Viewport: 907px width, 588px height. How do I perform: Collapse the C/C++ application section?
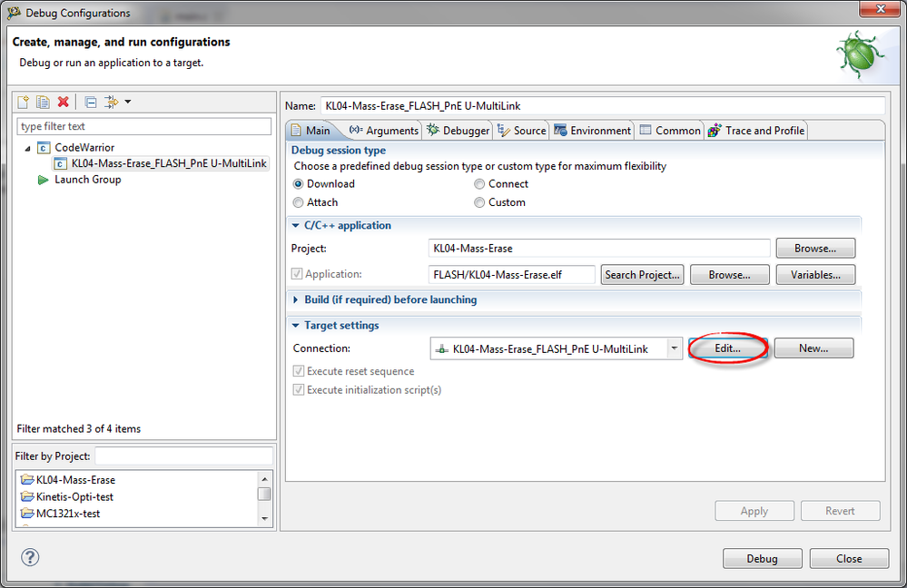296,225
